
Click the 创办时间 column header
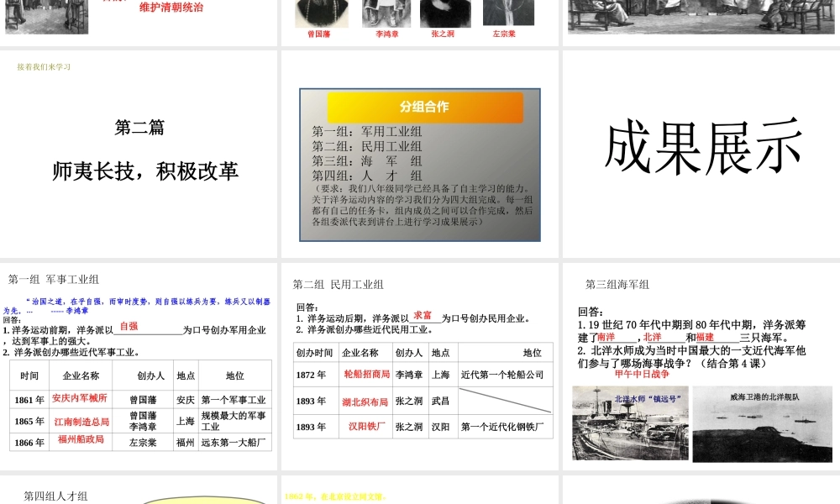click(x=314, y=353)
